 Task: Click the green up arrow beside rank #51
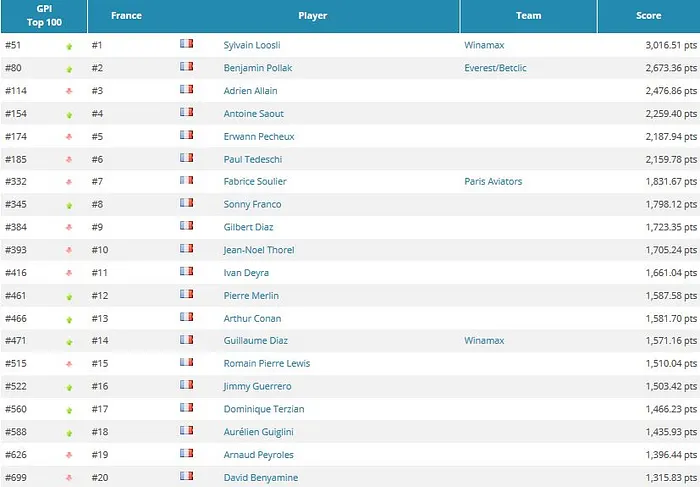pos(69,46)
